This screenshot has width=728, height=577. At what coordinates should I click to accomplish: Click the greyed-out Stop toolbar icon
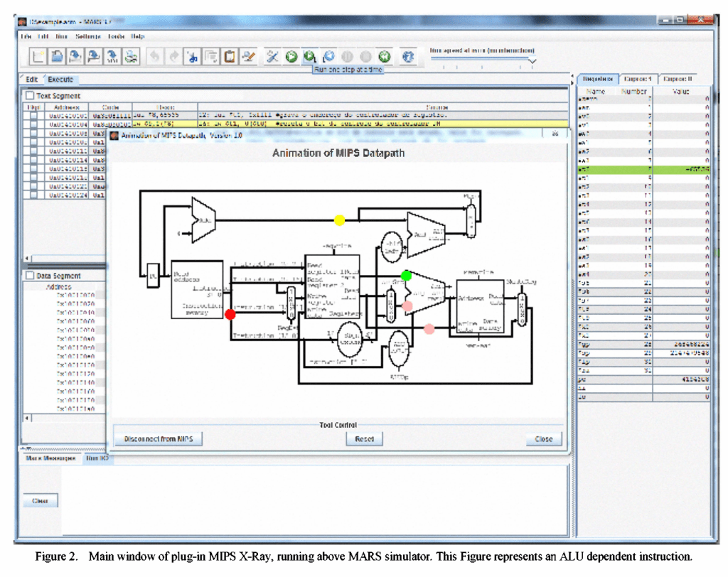pos(366,57)
